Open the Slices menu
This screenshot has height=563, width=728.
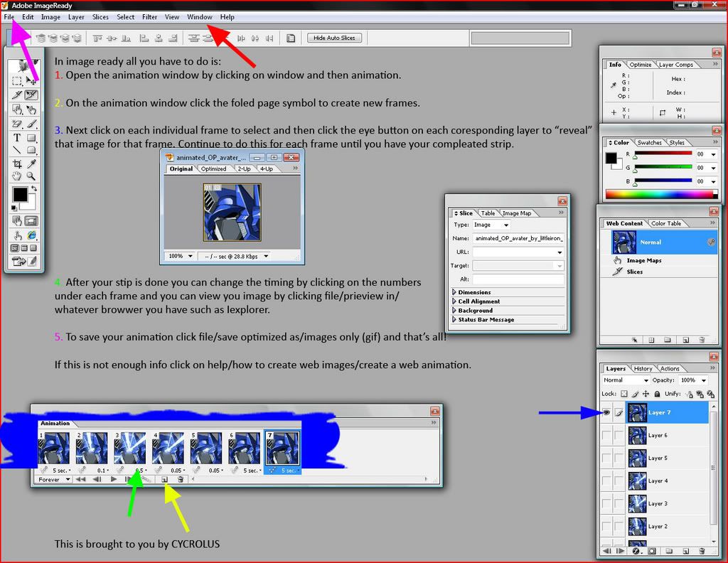100,17
